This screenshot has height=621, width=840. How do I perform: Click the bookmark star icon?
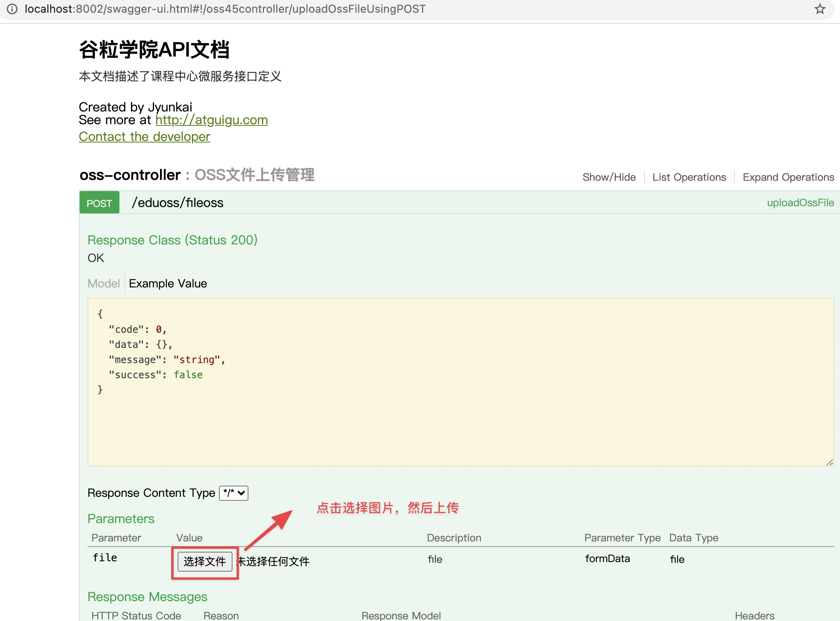[820, 9]
